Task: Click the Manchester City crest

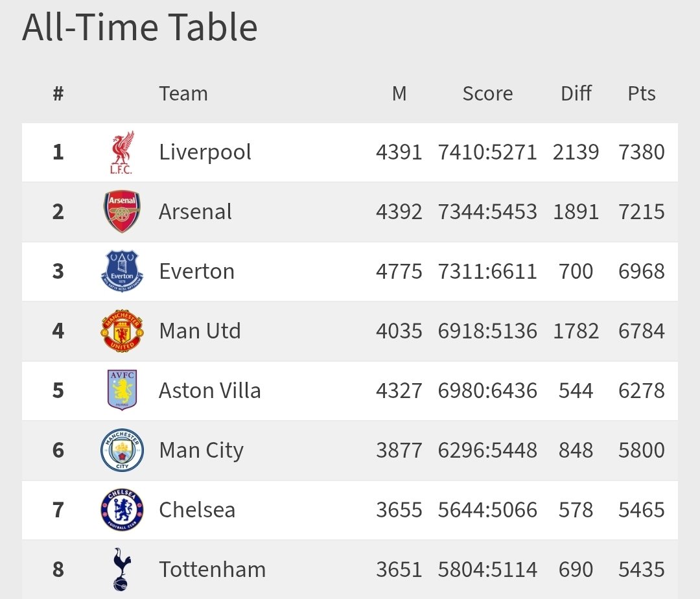Action: (x=122, y=450)
